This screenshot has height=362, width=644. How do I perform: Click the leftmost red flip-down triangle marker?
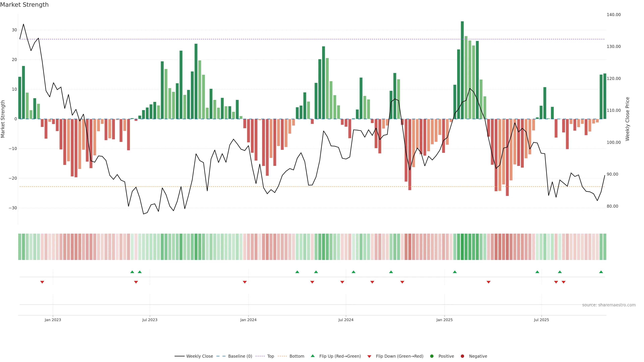tap(42, 282)
